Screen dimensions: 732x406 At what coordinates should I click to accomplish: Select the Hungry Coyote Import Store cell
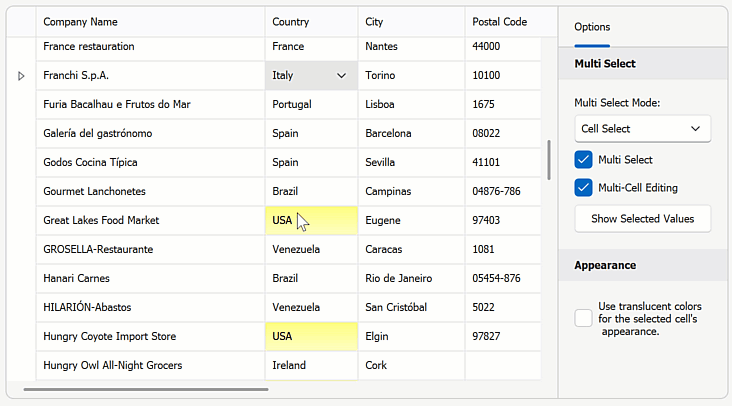click(x=150, y=336)
